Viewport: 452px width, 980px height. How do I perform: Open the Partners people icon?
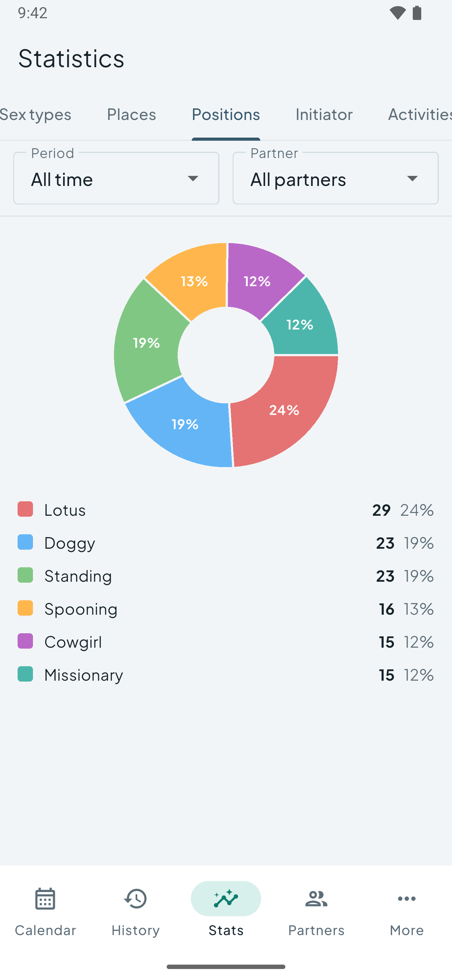coord(316,899)
